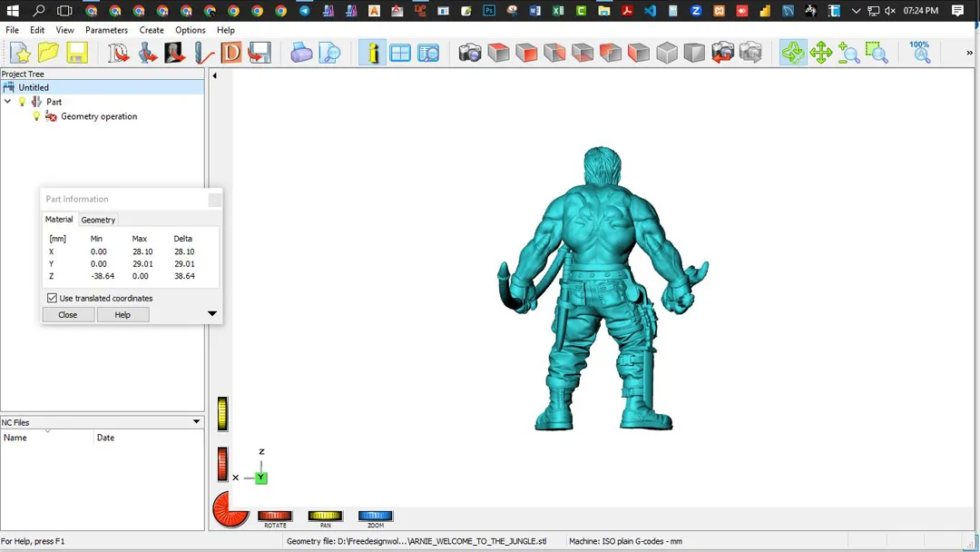Click the Close button in Part Information
Image resolution: width=980 pixels, height=552 pixels.
68,314
